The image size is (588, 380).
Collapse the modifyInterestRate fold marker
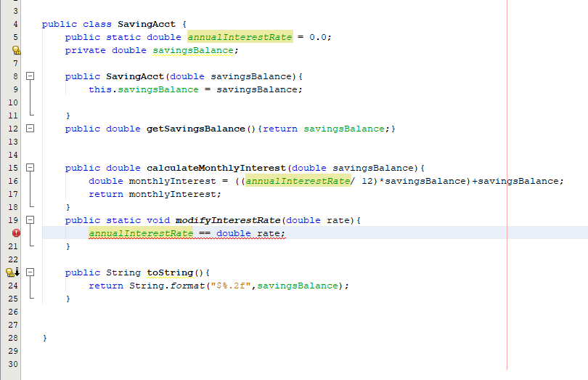30,220
